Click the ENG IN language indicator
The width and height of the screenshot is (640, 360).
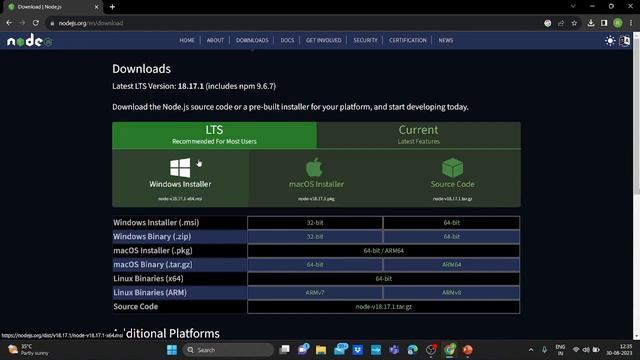click(x=560, y=350)
